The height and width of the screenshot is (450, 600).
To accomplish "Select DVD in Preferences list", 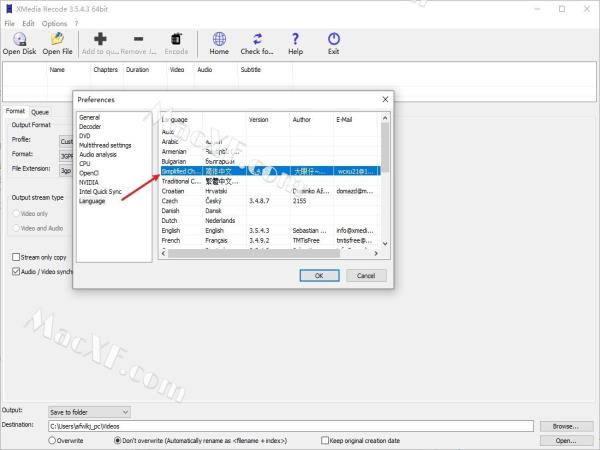I will pyautogui.click(x=85, y=136).
